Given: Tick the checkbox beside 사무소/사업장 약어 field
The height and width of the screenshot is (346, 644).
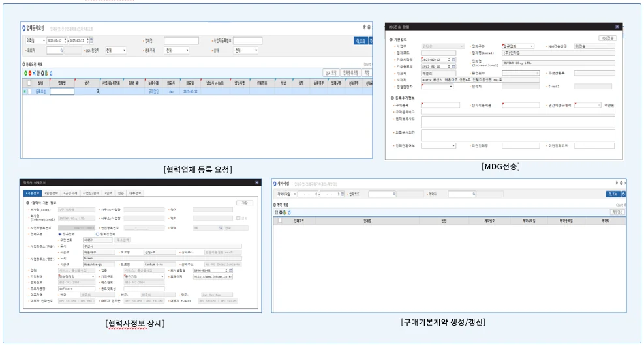Looking at the screenshot, I should [x=238, y=218].
